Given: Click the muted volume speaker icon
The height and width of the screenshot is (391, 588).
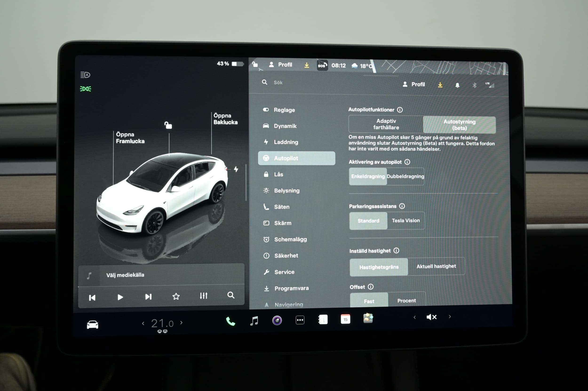Looking at the screenshot, I should (431, 317).
